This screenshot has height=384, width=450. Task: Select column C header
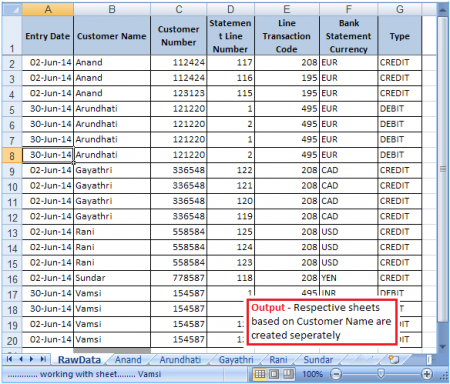click(179, 9)
